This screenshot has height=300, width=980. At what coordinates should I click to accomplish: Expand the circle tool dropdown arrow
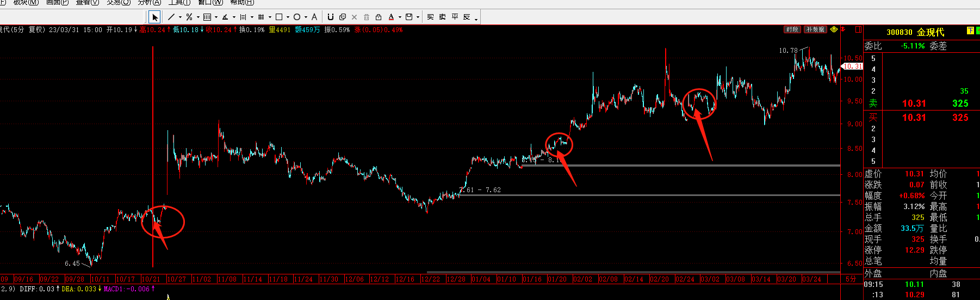[x=306, y=17]
